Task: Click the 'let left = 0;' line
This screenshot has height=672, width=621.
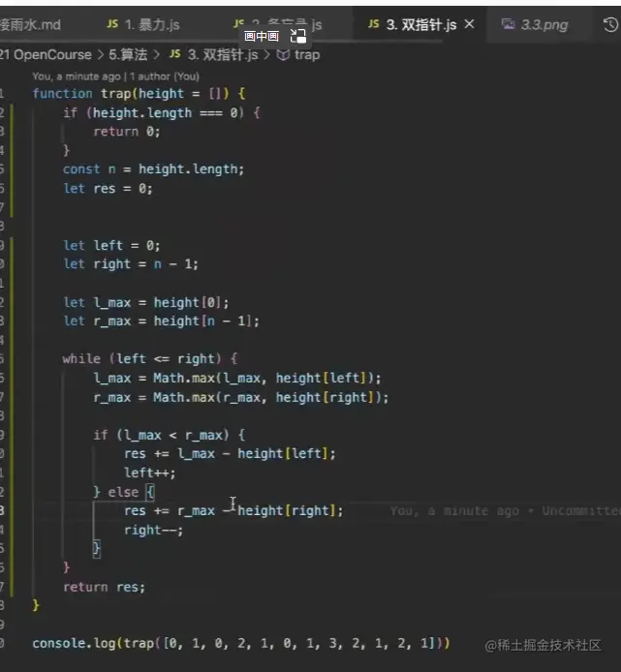Action: 111,246
